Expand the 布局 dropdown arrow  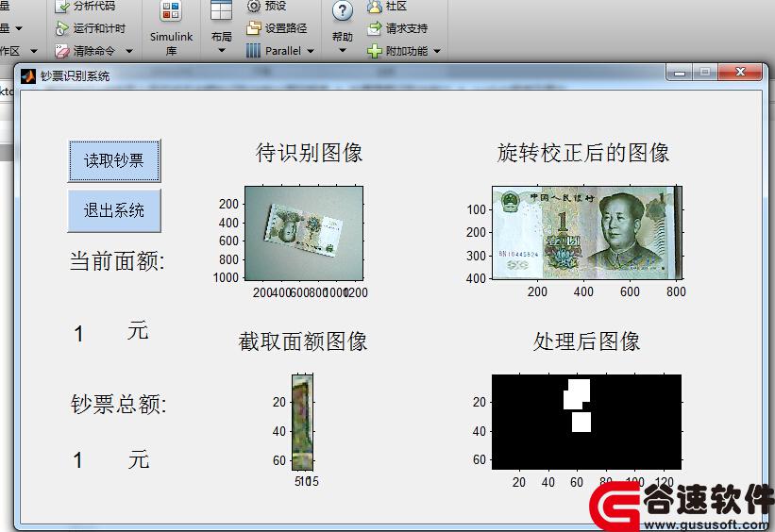(222, 50)
